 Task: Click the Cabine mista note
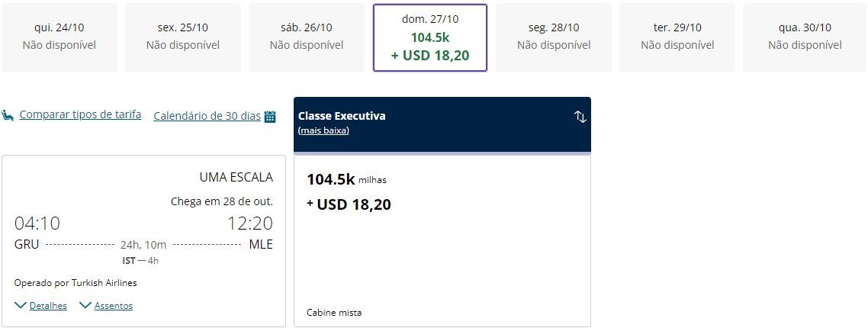(x=334, y=313)
